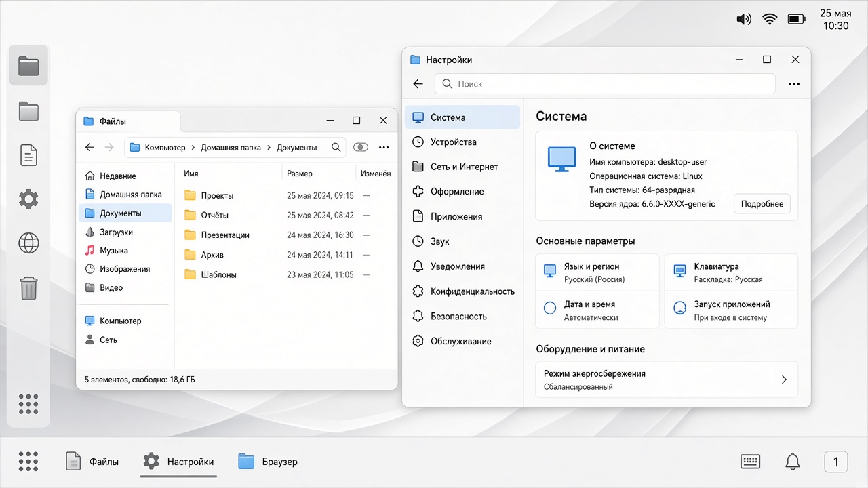Select Музыка in Files sidebar
Viewport: 868px width, 488px height.
(x=125, y=251)
